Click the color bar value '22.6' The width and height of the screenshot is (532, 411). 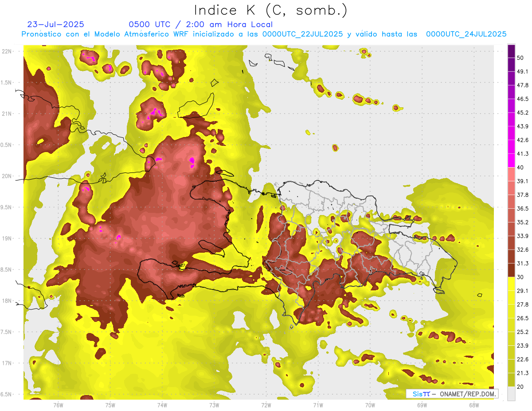(x=523, y=359)
